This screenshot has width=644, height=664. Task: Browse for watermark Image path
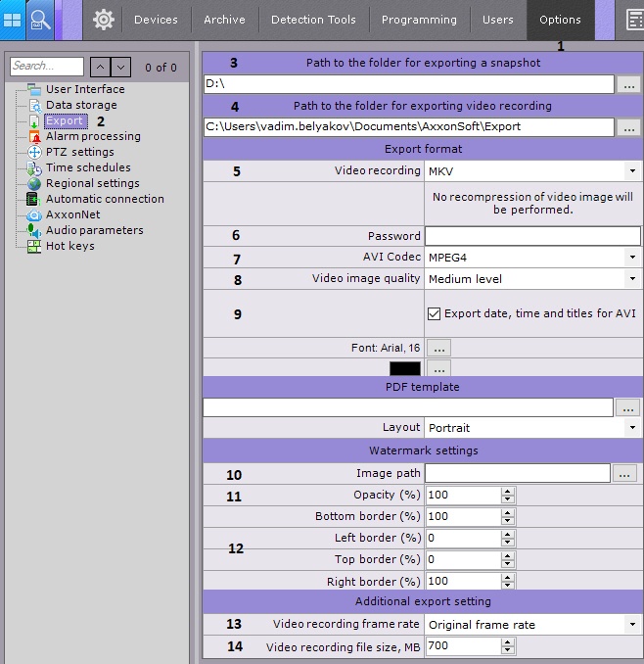click(625, 473)
